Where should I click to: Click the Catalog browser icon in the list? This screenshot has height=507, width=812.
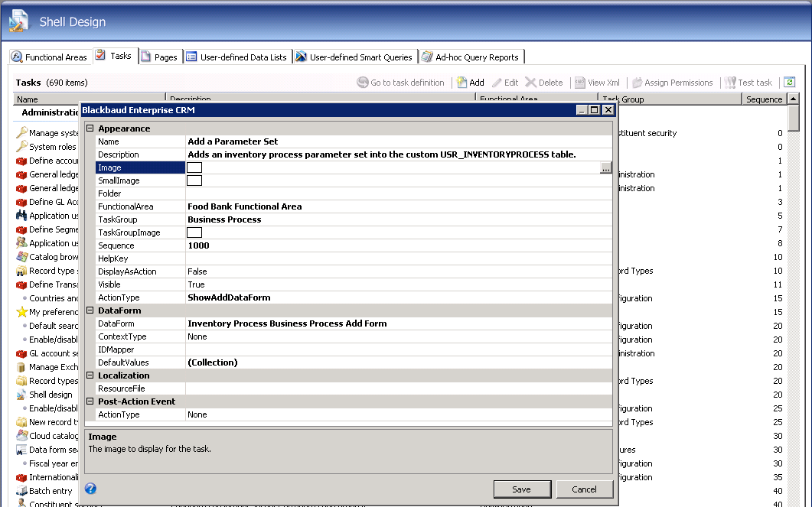[21, 257]
